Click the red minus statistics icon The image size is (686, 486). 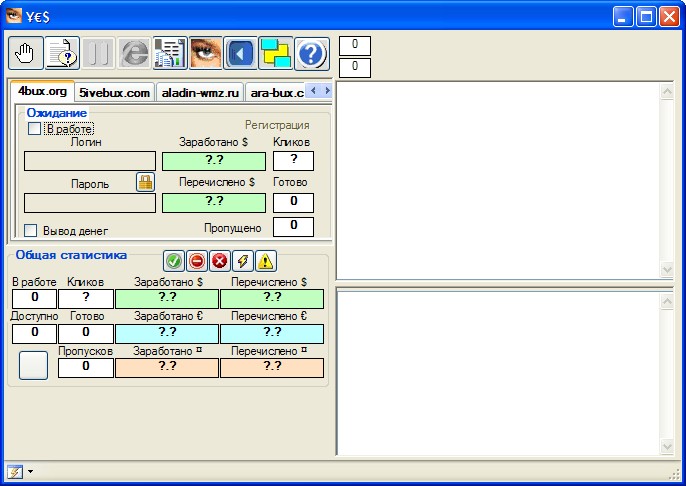[197, 261]
